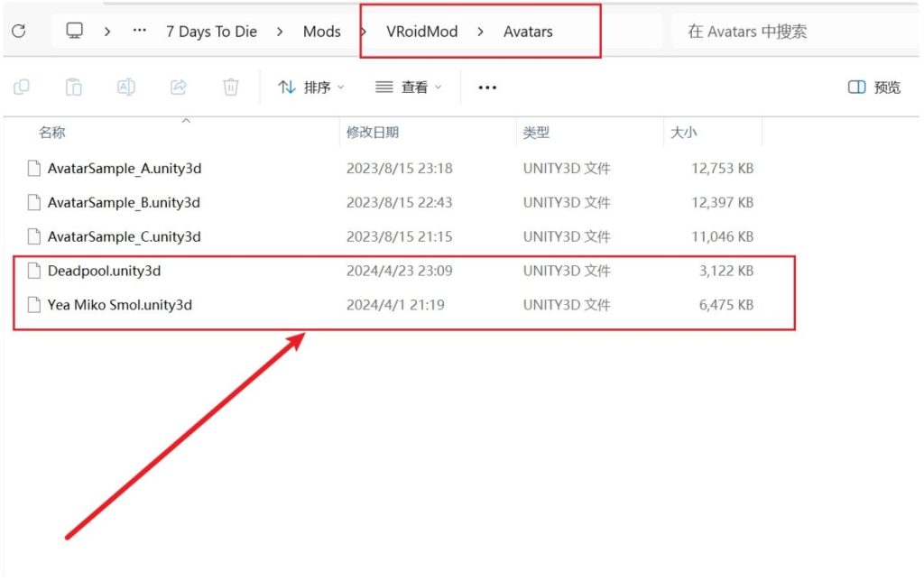Click the Copy icon in toolbar
This screenshot has width=924, height=581.
pos(22,87)
